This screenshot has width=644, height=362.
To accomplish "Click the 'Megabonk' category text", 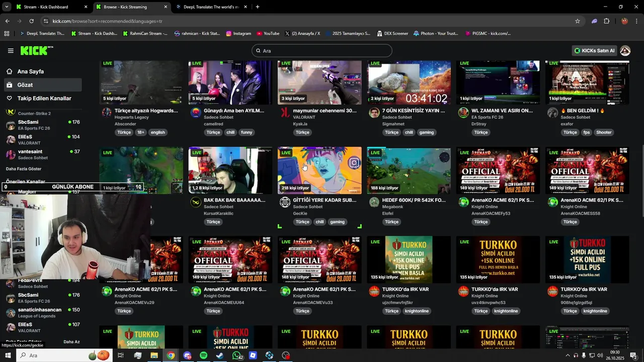I will coord(393,207).
